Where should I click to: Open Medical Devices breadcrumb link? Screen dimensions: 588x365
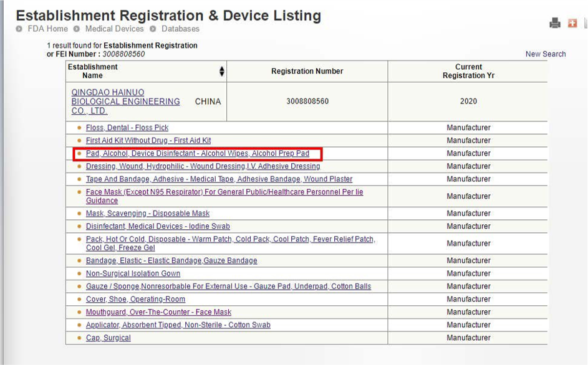click(x=114, y=29)
